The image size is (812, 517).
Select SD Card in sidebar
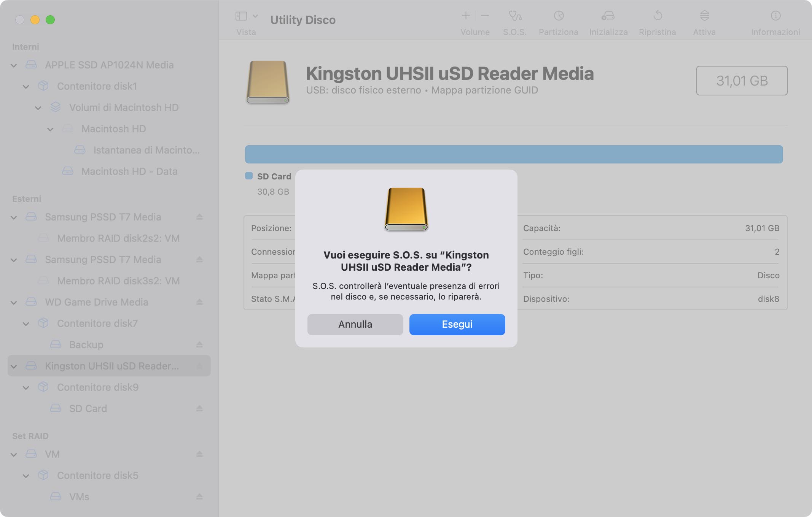tap(109, 408)
